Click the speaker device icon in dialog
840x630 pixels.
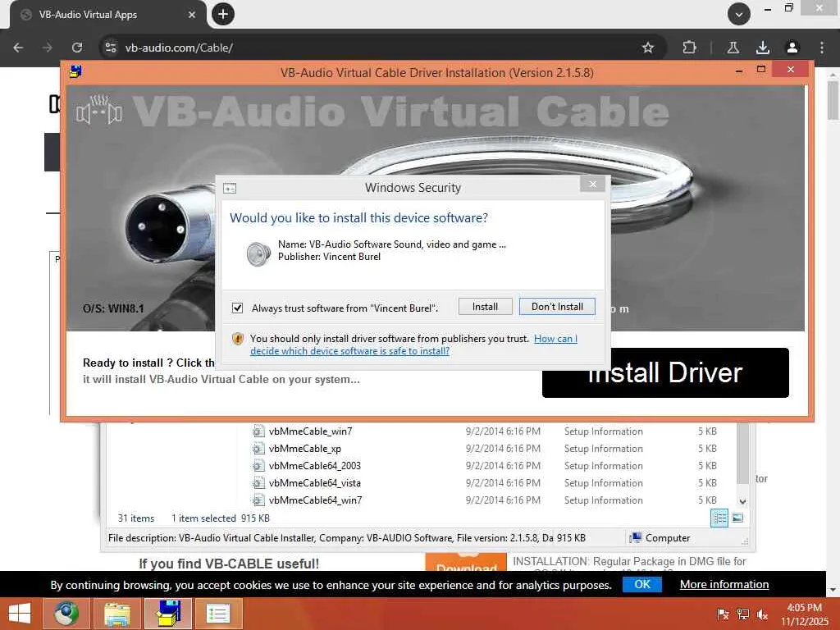point(258,253)
